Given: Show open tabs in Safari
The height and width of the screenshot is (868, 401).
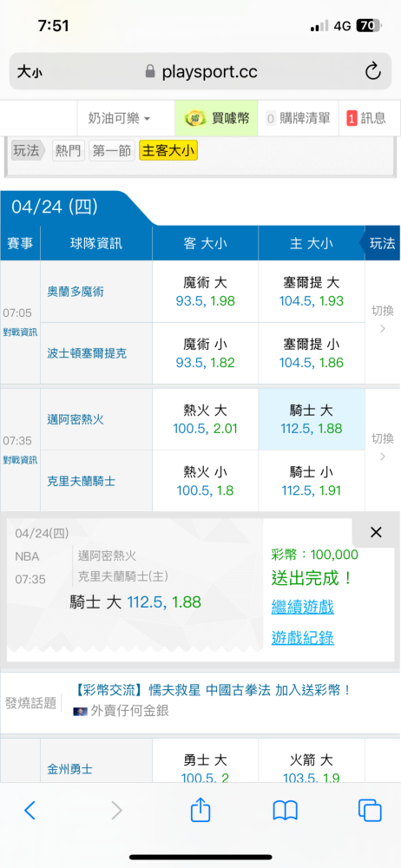Looking at the screenshot, I should 370,811.
